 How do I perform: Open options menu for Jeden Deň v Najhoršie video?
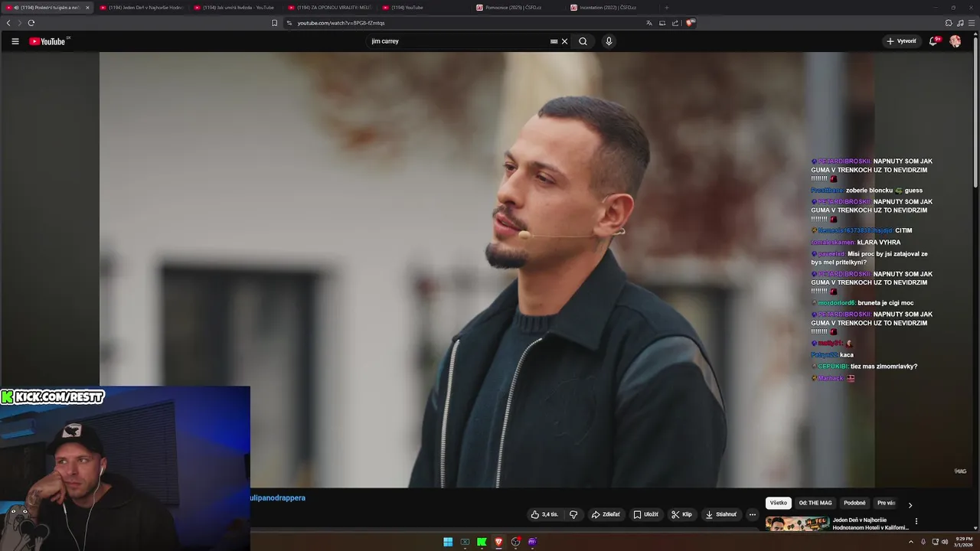coord(916,521)
